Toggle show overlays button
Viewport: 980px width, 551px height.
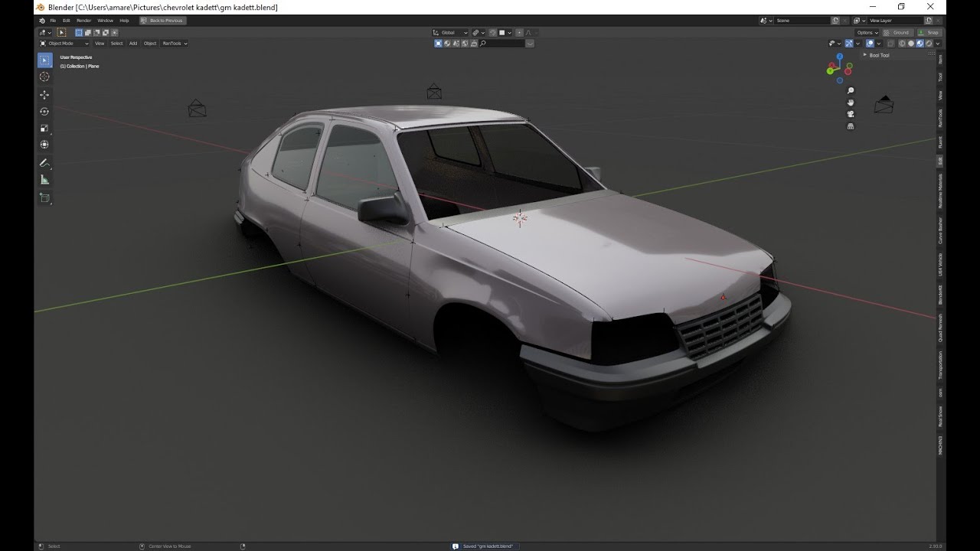870,44
